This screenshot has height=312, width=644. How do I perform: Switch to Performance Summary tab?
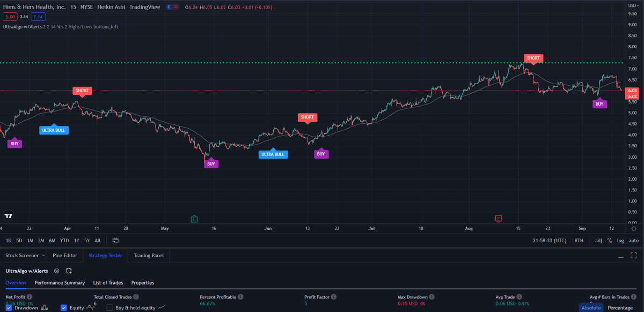pyautogui.click(x=60, y=283)
